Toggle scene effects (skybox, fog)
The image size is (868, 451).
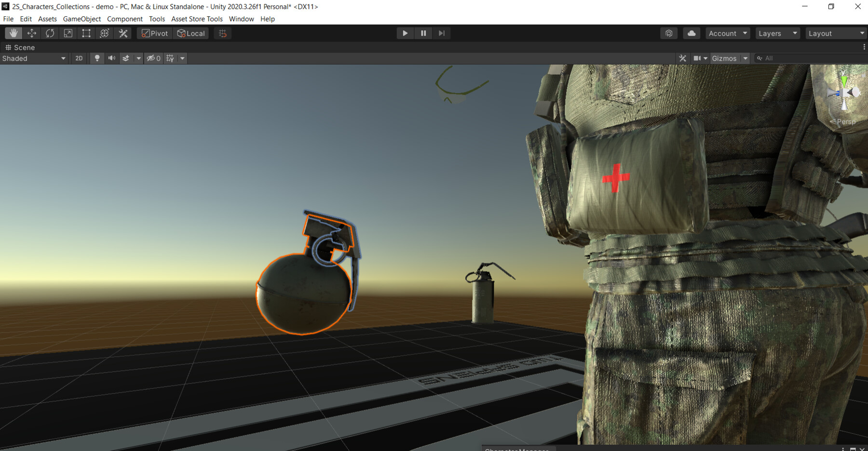[x=126, y=58]
